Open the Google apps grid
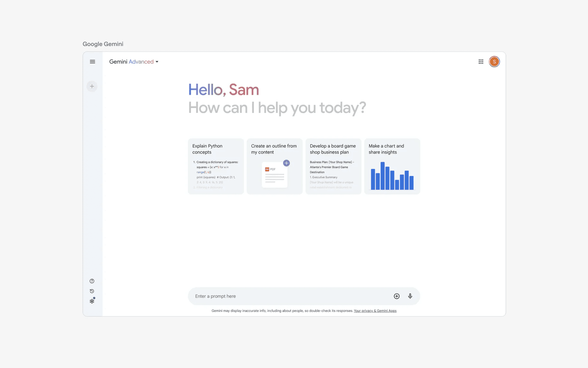The image size is (588, 368). point(481,62)
